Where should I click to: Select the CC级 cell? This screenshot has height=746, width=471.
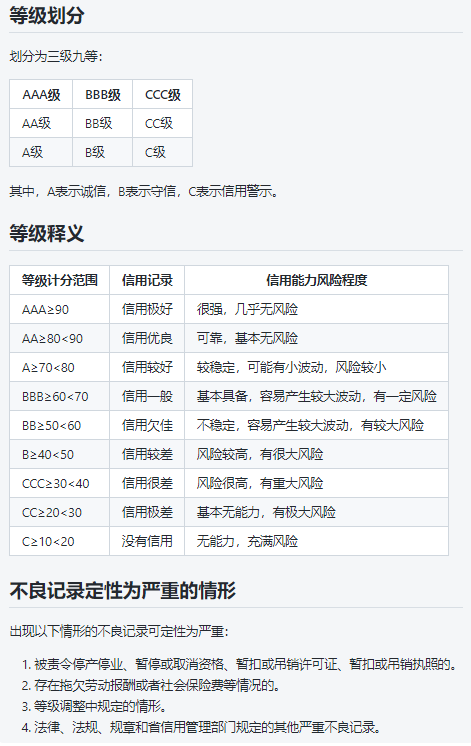coord(163,124)
